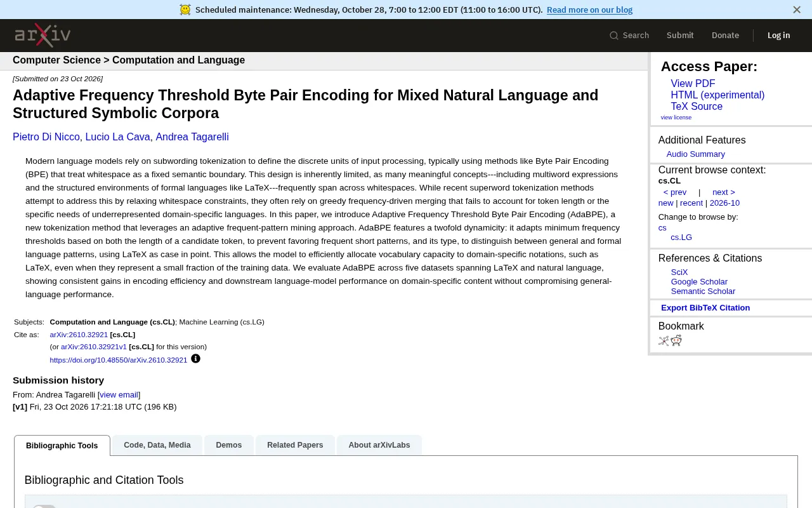Open About arXivLabs tab
Image resolution: width=812 pixels, height=508 pixels.
coord(379,445)
